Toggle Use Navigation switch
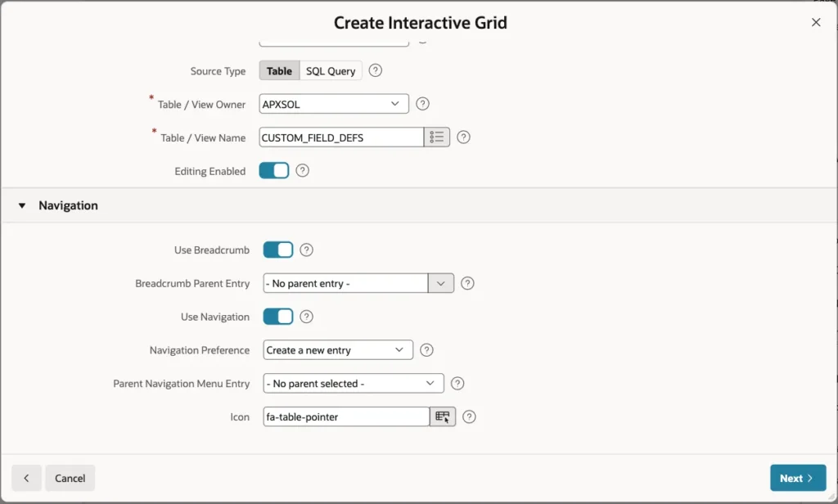The width and height of the screenshot is (838, 504). [278, 317]
